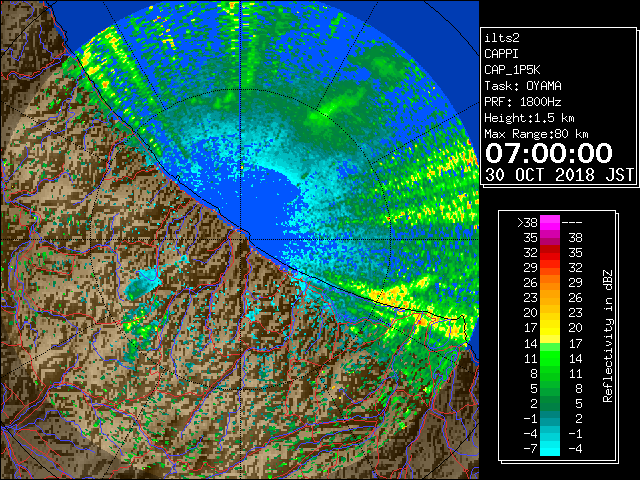Click the lower-bound "-1" legend value

click(x=530, y=418)
